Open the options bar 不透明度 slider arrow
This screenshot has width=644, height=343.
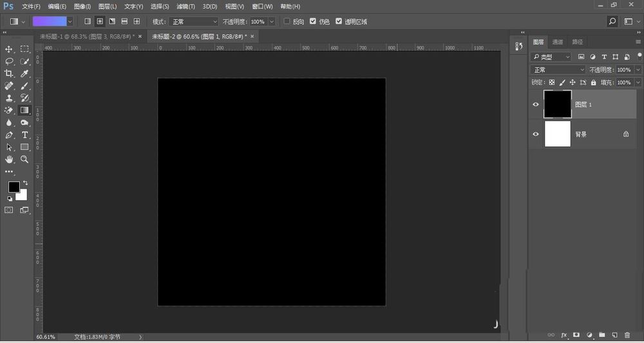[272, 21]
